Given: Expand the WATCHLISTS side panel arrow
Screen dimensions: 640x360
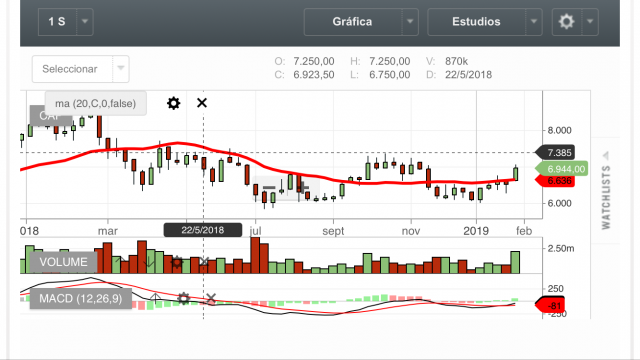Looking at the screenshot, I should [x=606, y=156].
